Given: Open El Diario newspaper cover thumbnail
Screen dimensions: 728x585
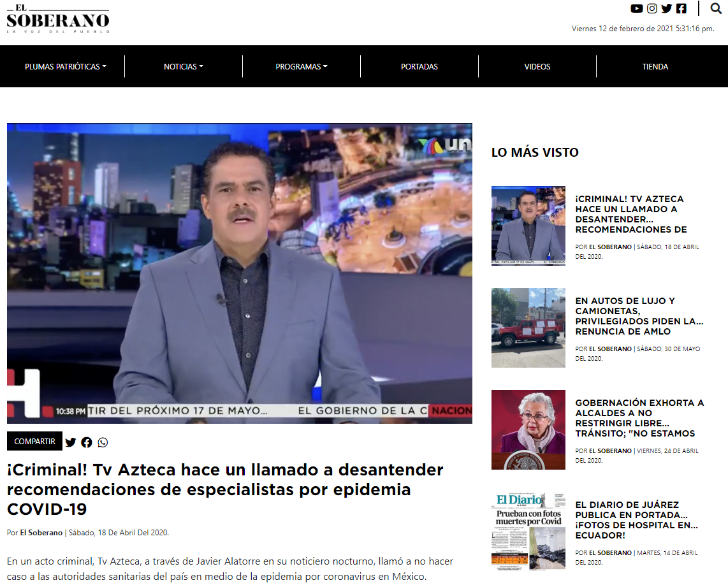Looking at the screenshot, I should (528, 531).
